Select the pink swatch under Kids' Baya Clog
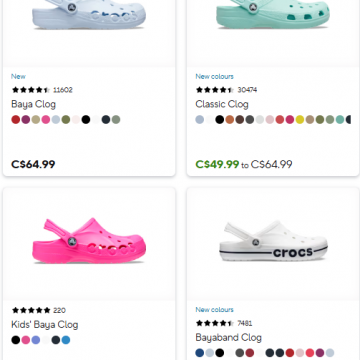This screenshot has height=360, width=360. tap(26, 340)
